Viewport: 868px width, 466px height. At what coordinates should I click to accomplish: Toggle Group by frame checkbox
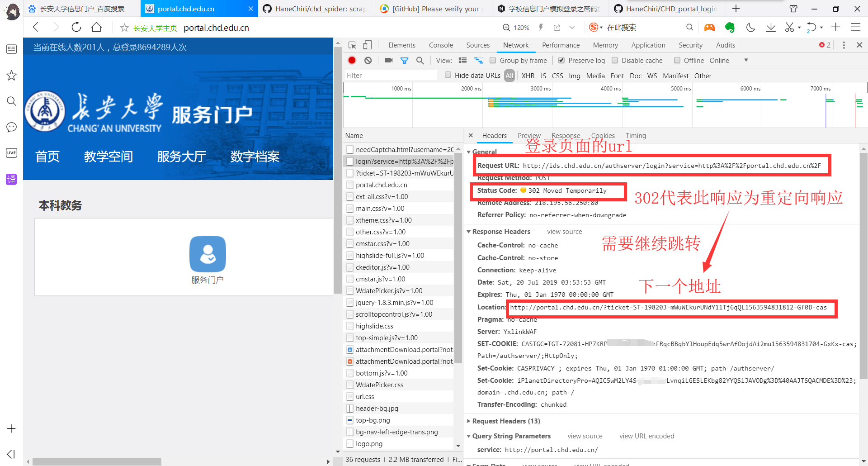point(493,60)
